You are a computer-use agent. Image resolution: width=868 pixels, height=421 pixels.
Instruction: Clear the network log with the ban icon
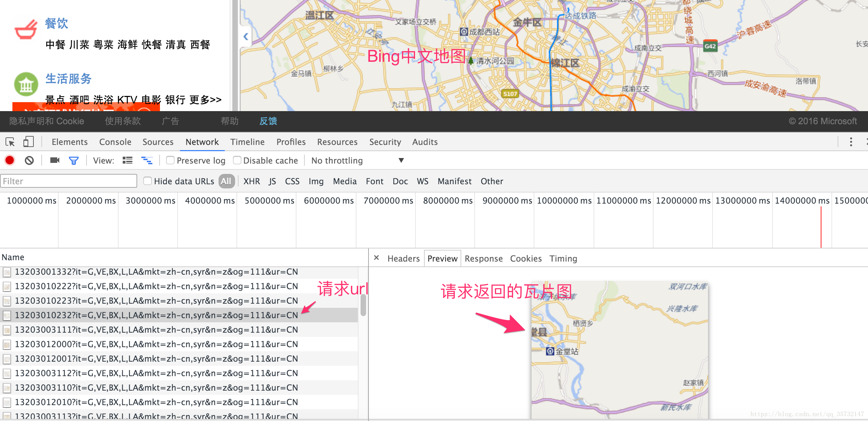pos(29,160)
